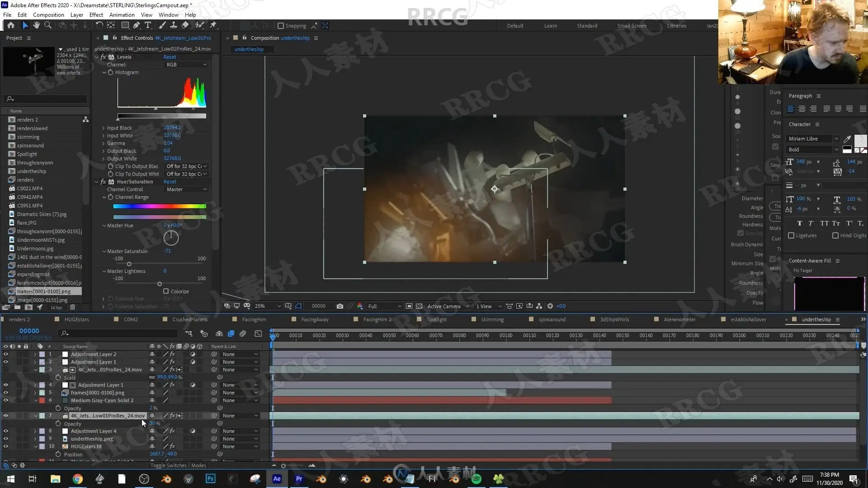Open the Levels Channel RGB dropdown
Image resolution: width=868 pixels, height=488 pixels.
[x=186, y=65]
